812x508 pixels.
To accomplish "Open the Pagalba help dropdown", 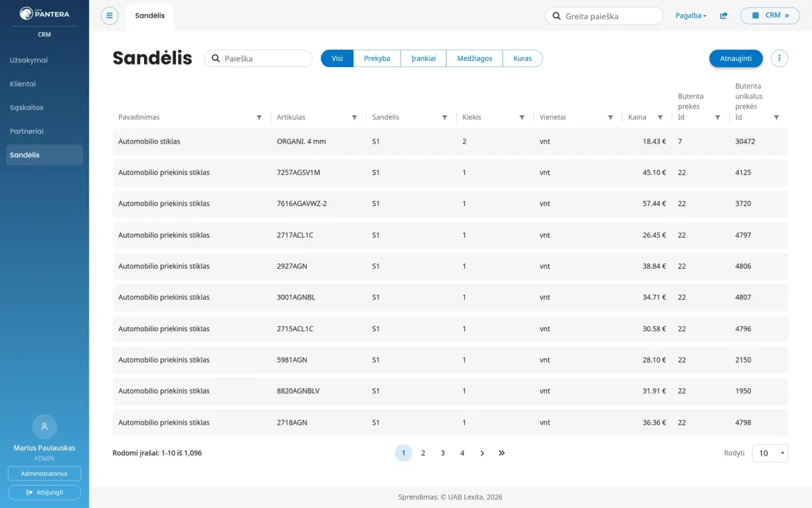I will (691, 16).
